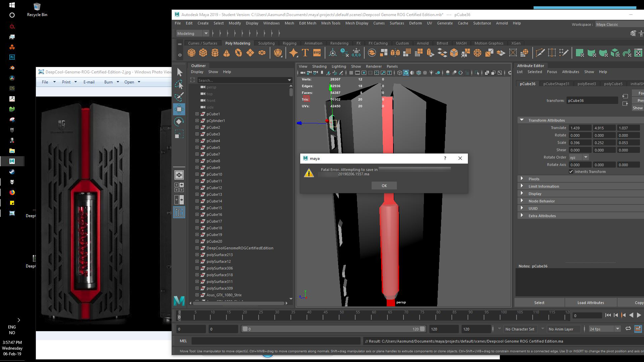Select the Type tool on the shelf

point(305,53)
